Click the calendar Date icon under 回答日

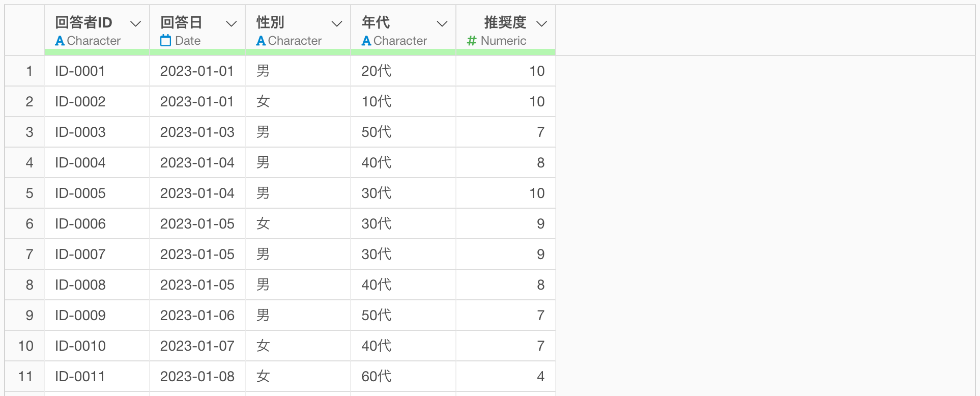tap(165, 41)
